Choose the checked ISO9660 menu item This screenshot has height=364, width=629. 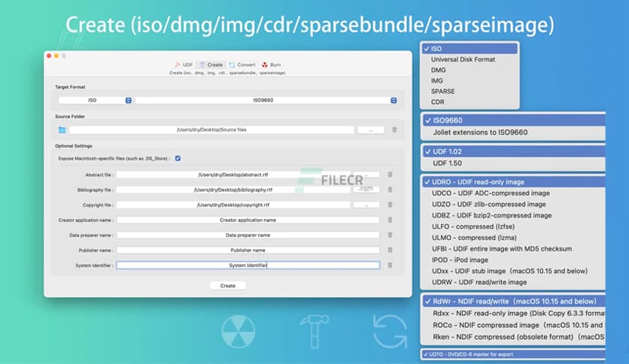[x=513, y=120]
